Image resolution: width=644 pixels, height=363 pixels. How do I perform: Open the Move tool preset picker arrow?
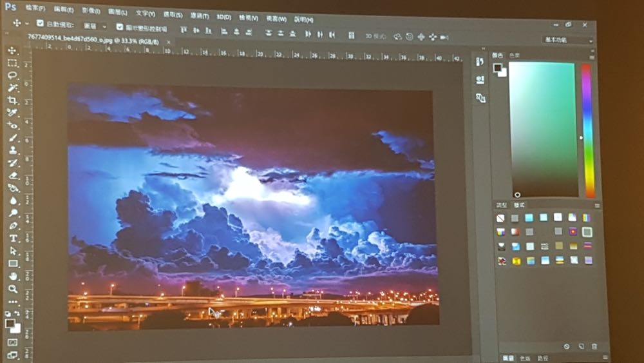(27, 23)
